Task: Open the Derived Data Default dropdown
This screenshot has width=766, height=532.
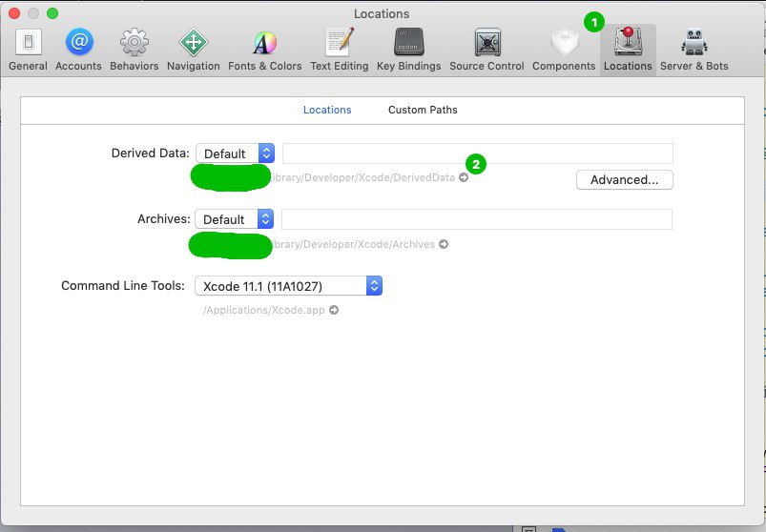Action: click(235, 153)
